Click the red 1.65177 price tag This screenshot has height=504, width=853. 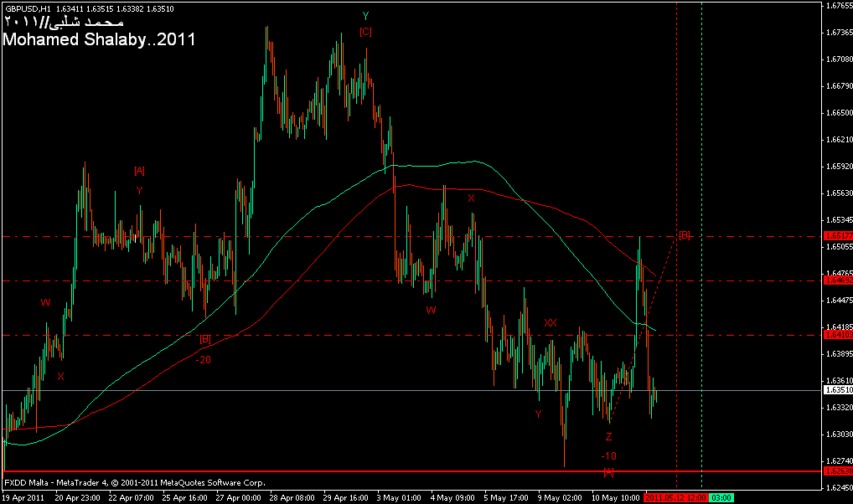[838, 237]
